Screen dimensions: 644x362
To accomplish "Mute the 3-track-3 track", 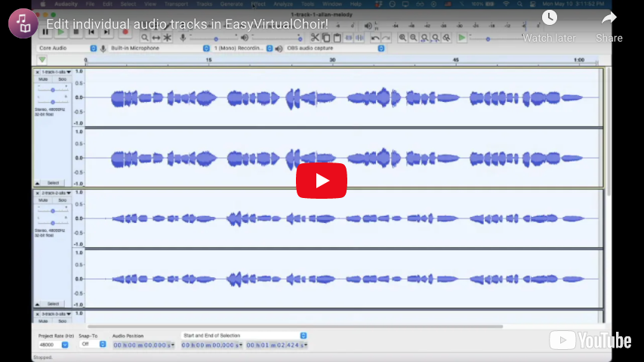I will 43,321.
